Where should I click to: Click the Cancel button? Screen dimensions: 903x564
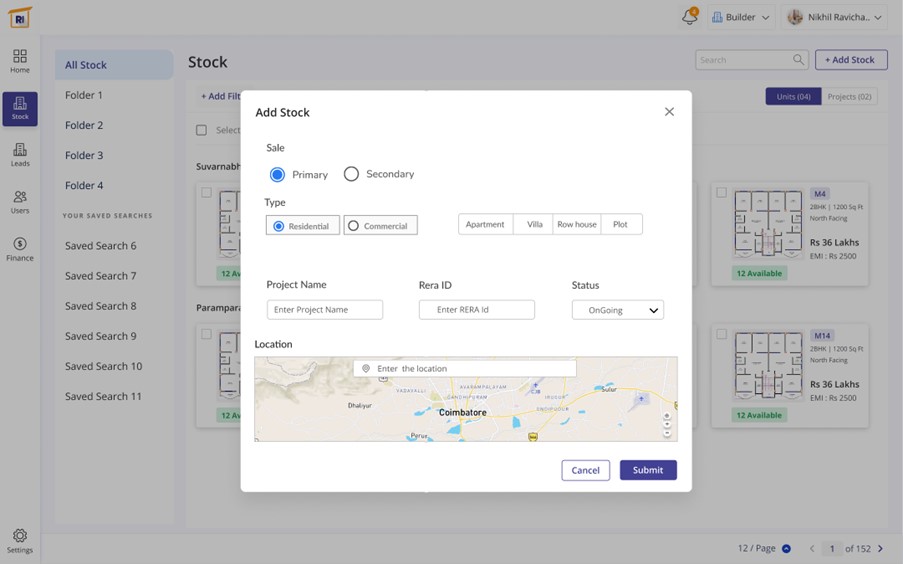(585, 470)
